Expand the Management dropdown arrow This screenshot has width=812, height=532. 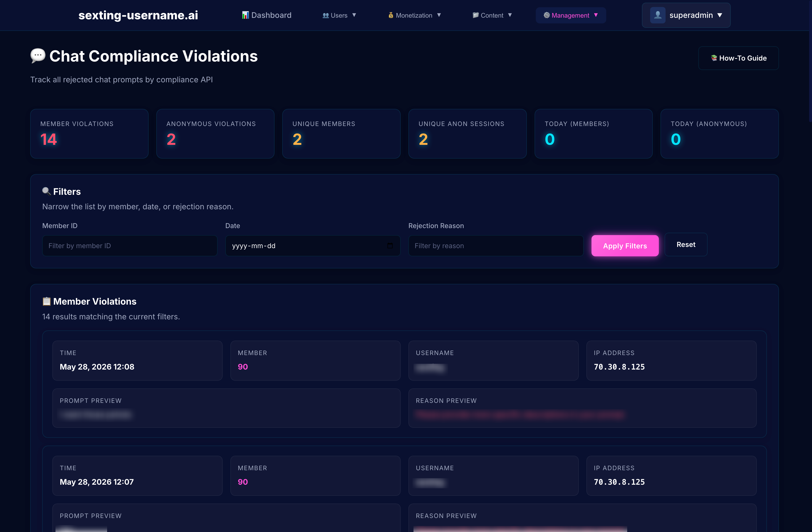[596, 15]
